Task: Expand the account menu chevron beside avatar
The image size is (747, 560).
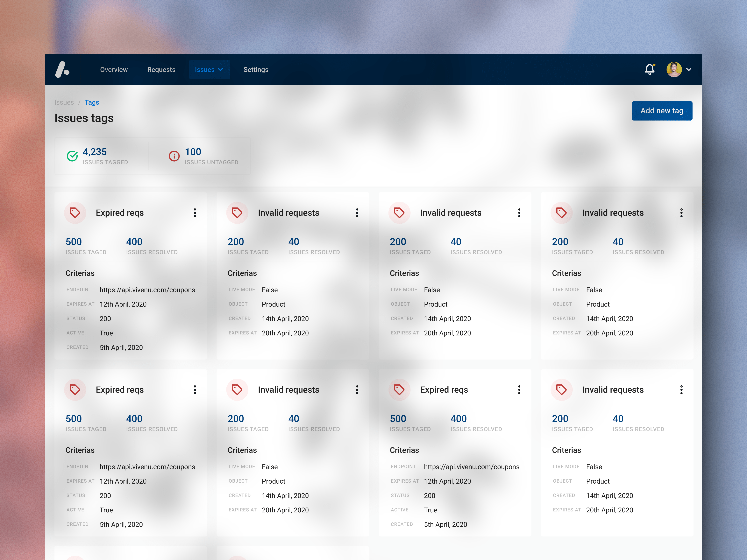Action: point(689,70)
